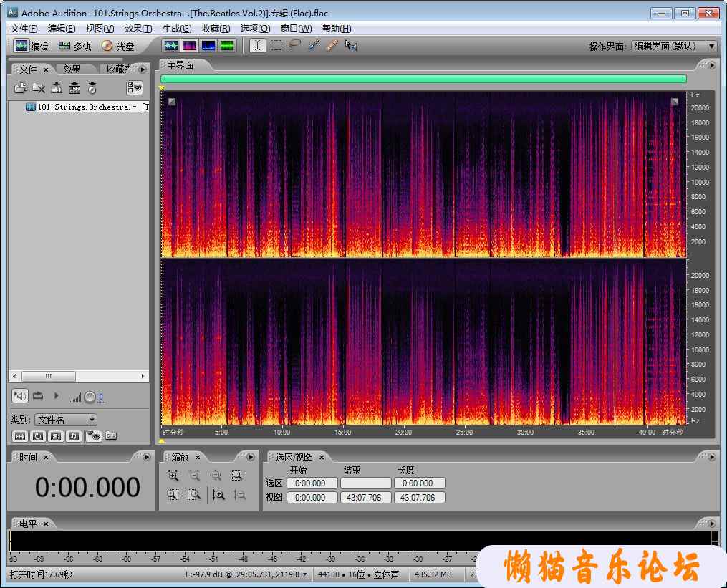727x588 pixels.
Task: Select the spectral pan display icon
Action: (x=208, y=45)
